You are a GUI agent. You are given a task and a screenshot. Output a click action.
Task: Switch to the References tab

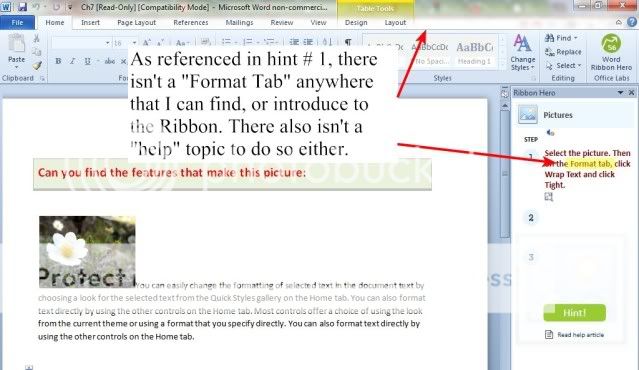pyautogui.click(x=191, y=22)
